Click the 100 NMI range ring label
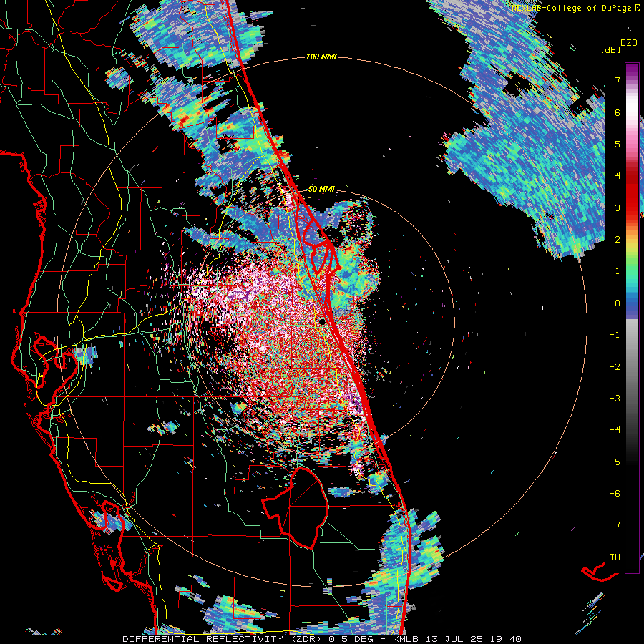The height and width of the screenshot is (644, 644). (x=321, y=57)
